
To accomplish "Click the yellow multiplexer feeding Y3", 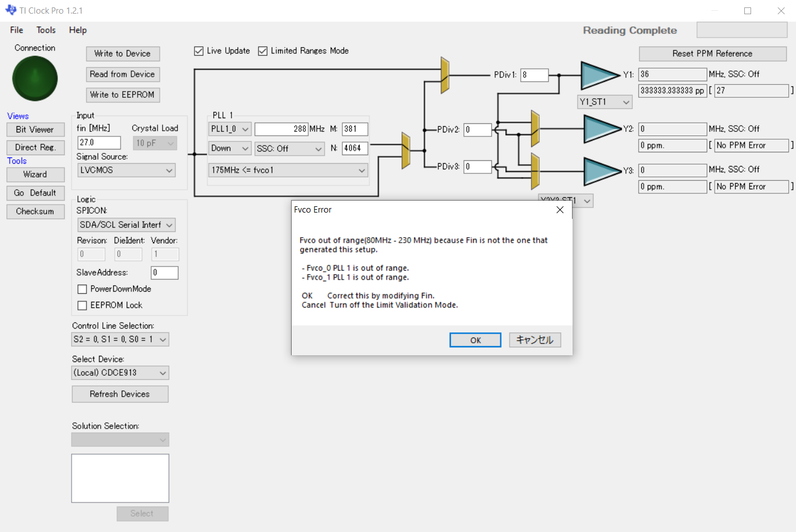I will tap(535, 171).
